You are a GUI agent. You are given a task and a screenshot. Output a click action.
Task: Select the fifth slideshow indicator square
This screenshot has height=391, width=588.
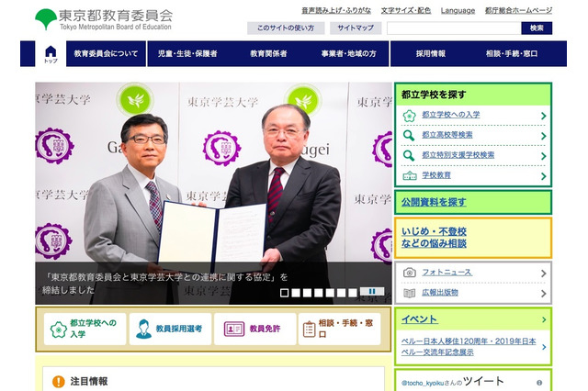(x=330, y=293)
